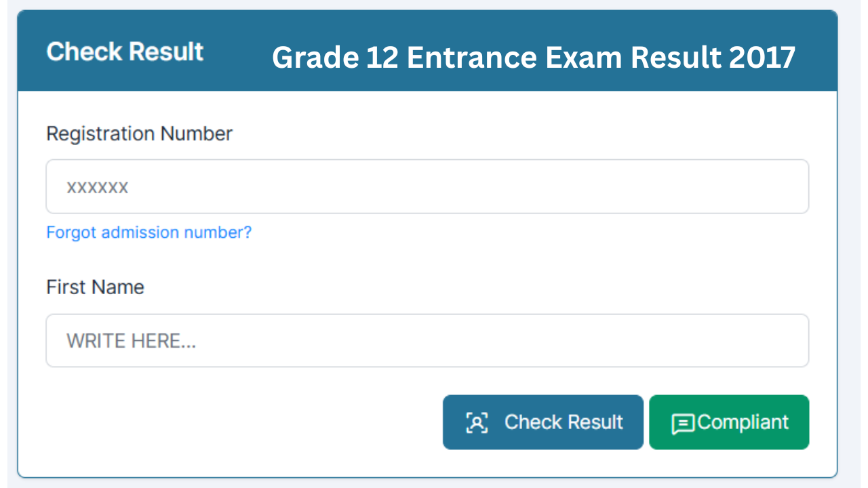The height and width of the screenshot is (488, 868).
Task: Open the Forgot admission number link
Action: pos(149,232)
